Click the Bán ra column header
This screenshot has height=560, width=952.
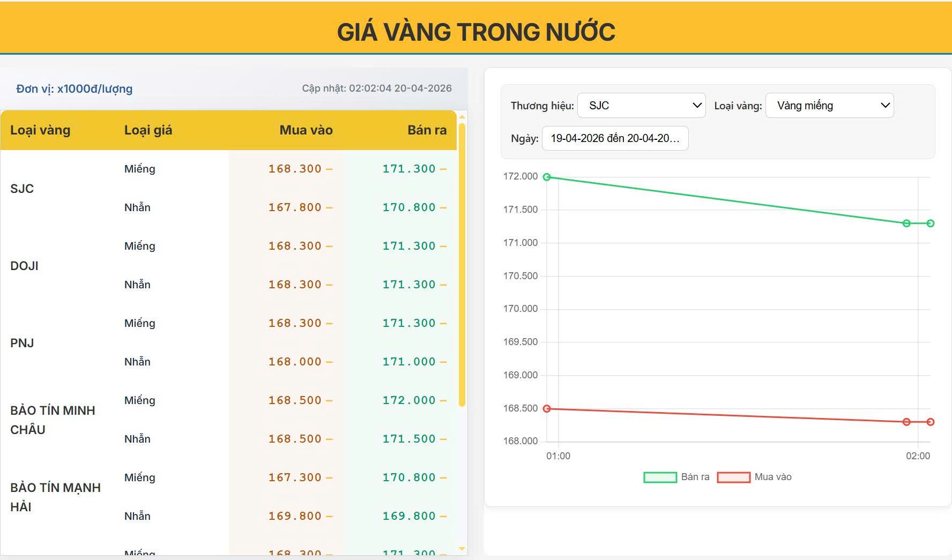point(427,130)
